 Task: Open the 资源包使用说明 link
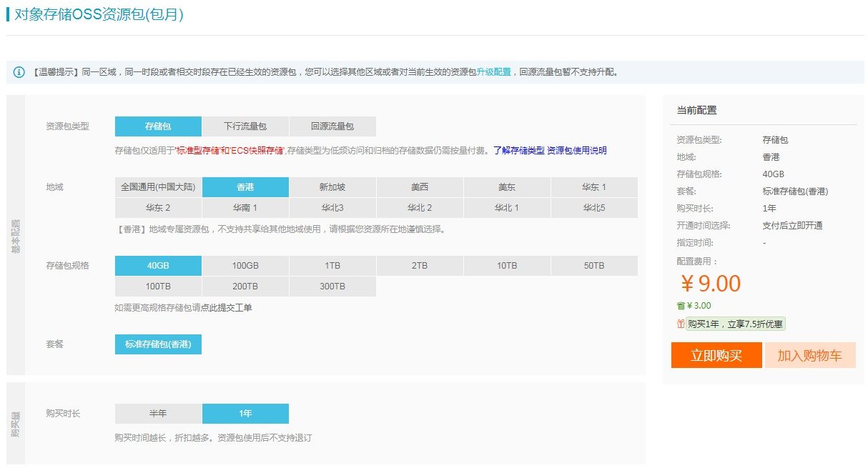click(x=577, y=151)
